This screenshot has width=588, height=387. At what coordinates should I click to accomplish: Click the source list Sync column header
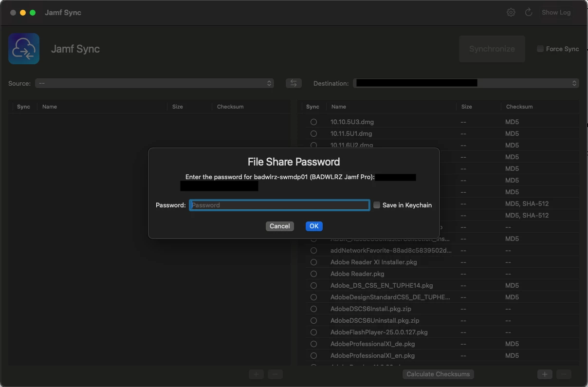tap(23, 107)
